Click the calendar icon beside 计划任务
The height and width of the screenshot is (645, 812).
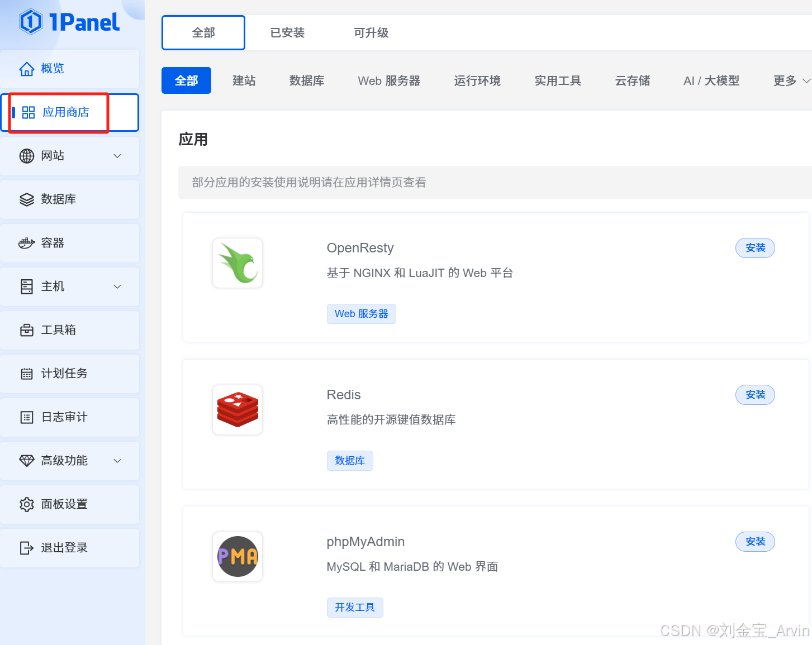27,374
